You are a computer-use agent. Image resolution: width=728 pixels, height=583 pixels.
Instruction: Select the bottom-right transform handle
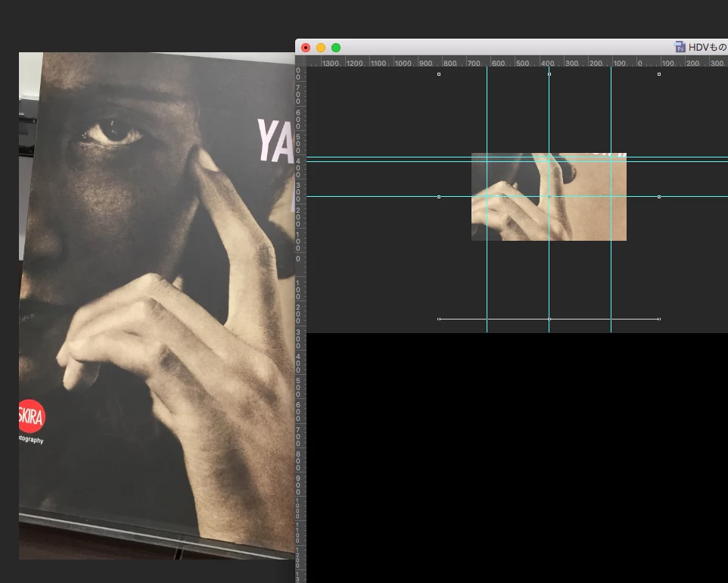tap(659, 320)
